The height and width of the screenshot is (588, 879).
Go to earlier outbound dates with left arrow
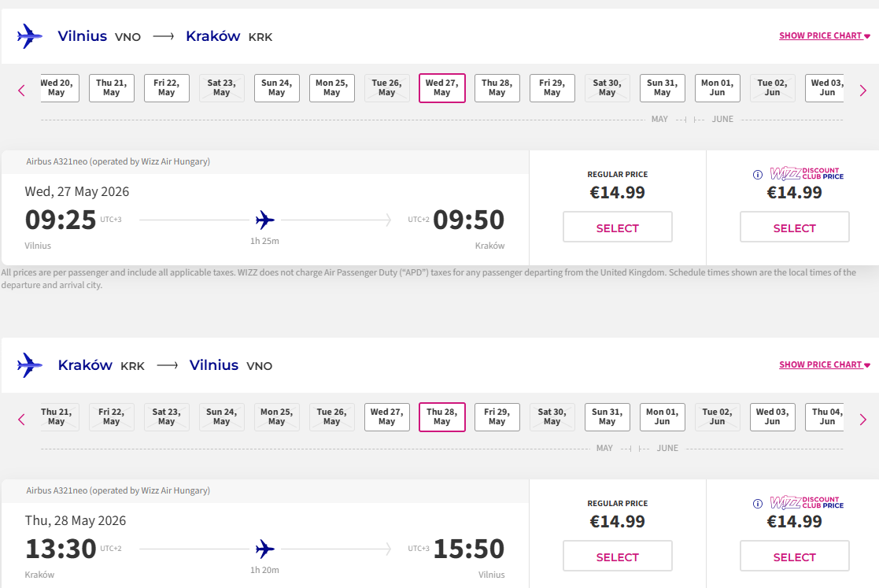tap(21, 91)
